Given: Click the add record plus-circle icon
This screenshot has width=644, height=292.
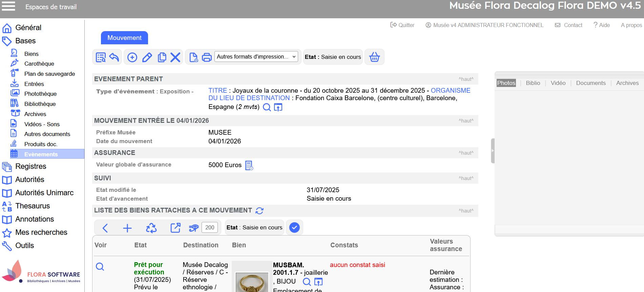Looking at the screenshot, I should tap(132, 57).
